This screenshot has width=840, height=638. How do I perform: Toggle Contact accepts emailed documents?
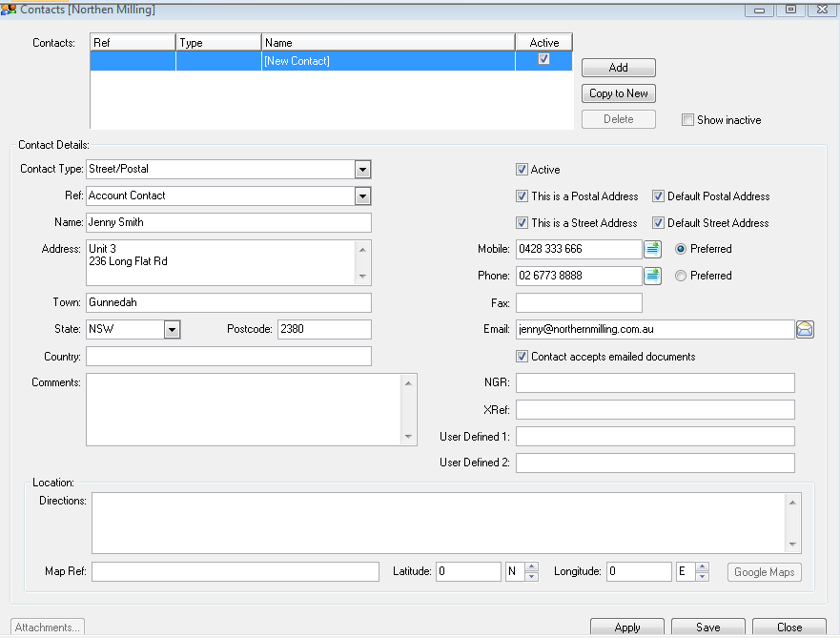point(522,357)
